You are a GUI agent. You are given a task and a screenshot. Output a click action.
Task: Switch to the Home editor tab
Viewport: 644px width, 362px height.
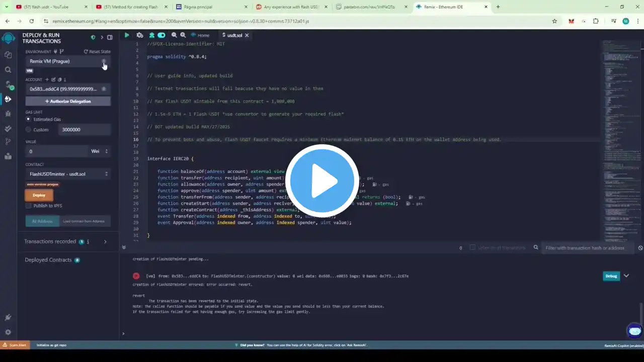coord(200,35)
